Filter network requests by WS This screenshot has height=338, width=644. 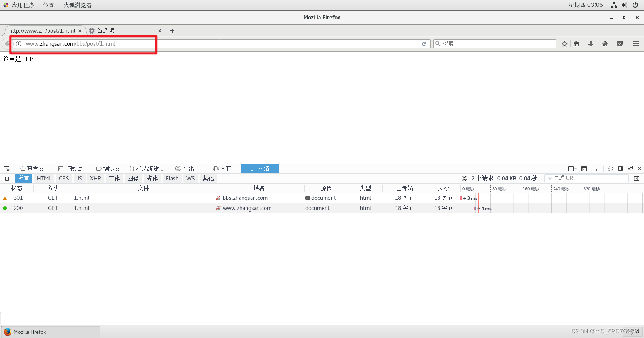pyautogui.click(x=190, y=179)
